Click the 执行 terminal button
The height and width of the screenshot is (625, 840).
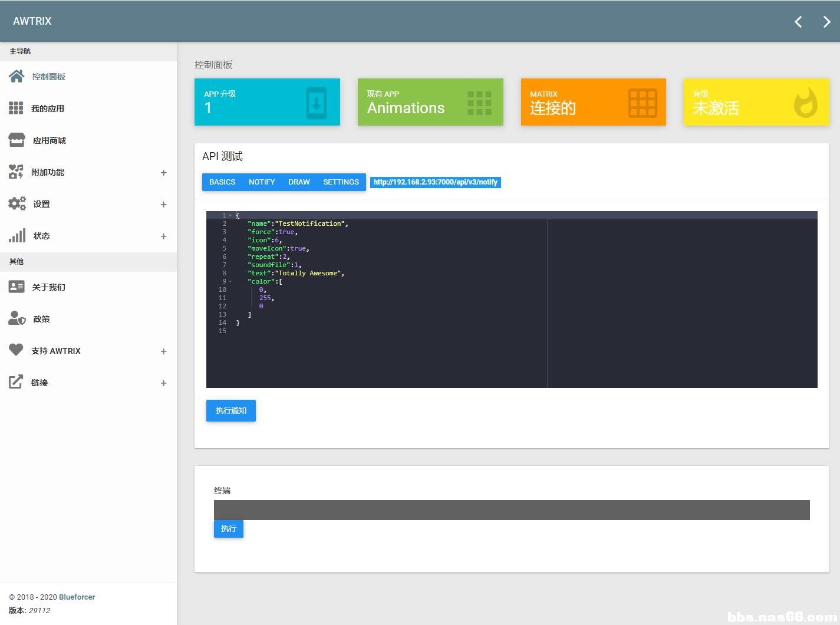pyautogui.click(x=228, y=529)
